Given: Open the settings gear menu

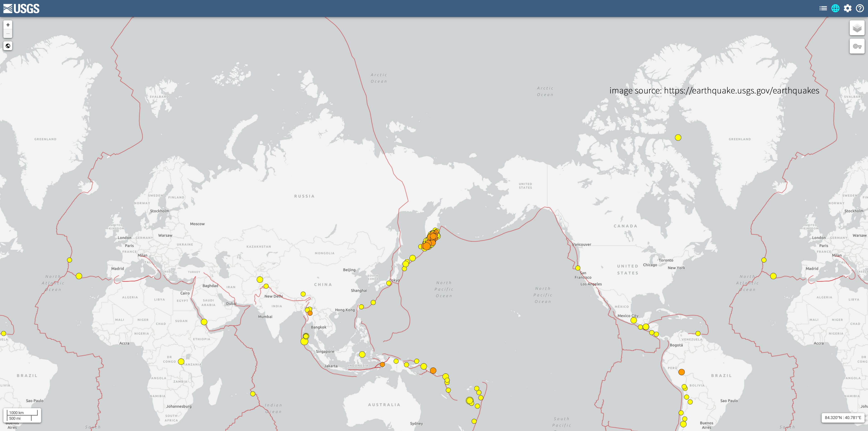Looking at the screenshot, I should [847, 8].
